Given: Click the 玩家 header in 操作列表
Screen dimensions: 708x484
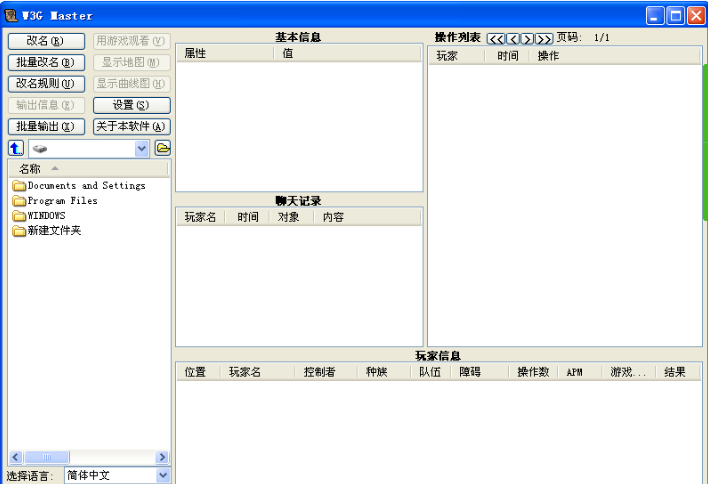Looking at the screenshot, I should click(x=456, y=56).
